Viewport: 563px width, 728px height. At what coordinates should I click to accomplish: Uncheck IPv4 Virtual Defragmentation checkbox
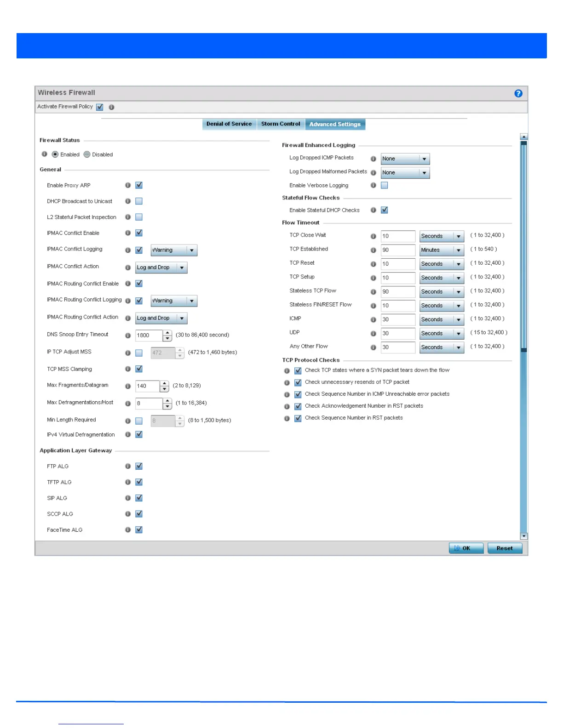tap(139, 434)
